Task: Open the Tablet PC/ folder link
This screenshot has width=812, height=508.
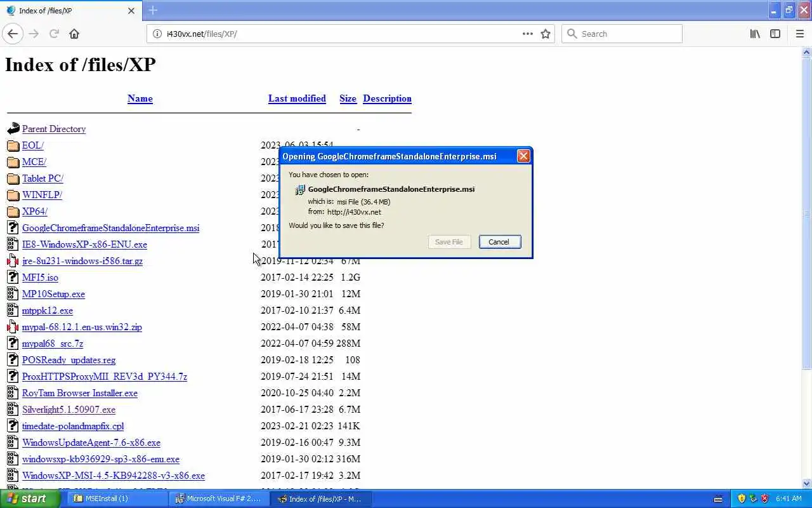Action: pyautogui.click(x=43, y=178)
